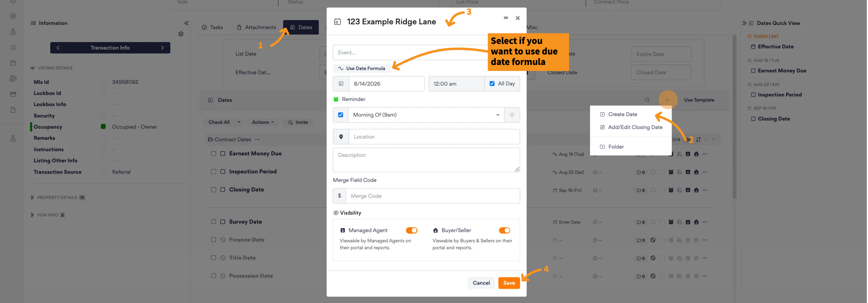Screen dimensions: 868x303
Task: Click the alarm reminder icon for Inspection Period
Action: tap(671, 172)
